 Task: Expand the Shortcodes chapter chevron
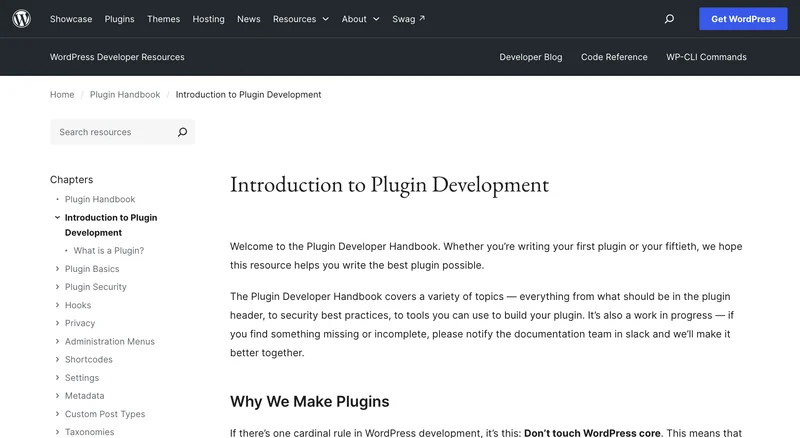57,359
